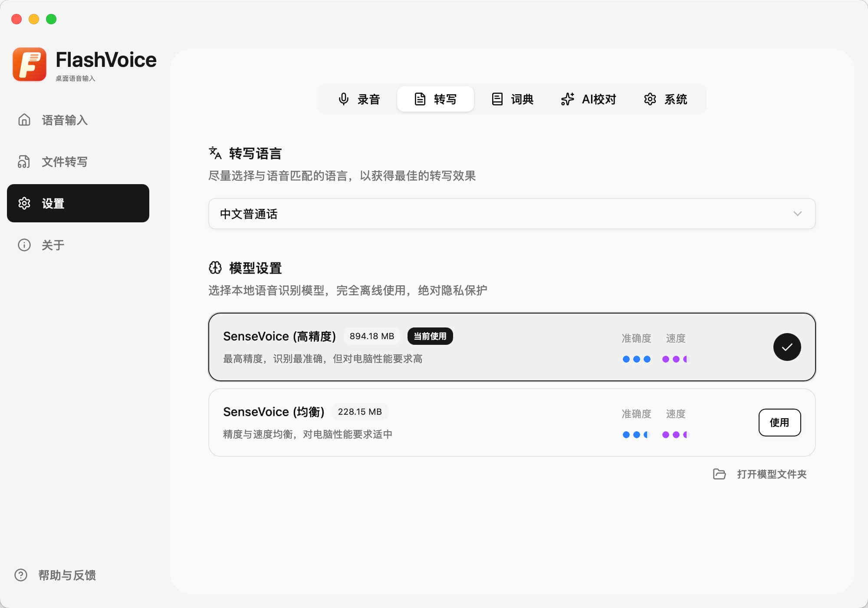Screen dimensions: 868x608
Task: Open the 中文普通话 language dropdown
Action: [512, 214]
